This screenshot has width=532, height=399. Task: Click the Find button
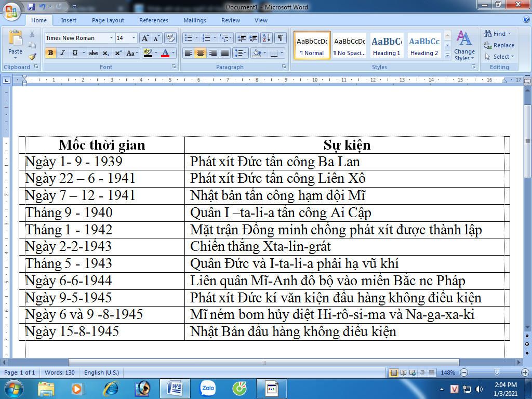pos(497,34)
